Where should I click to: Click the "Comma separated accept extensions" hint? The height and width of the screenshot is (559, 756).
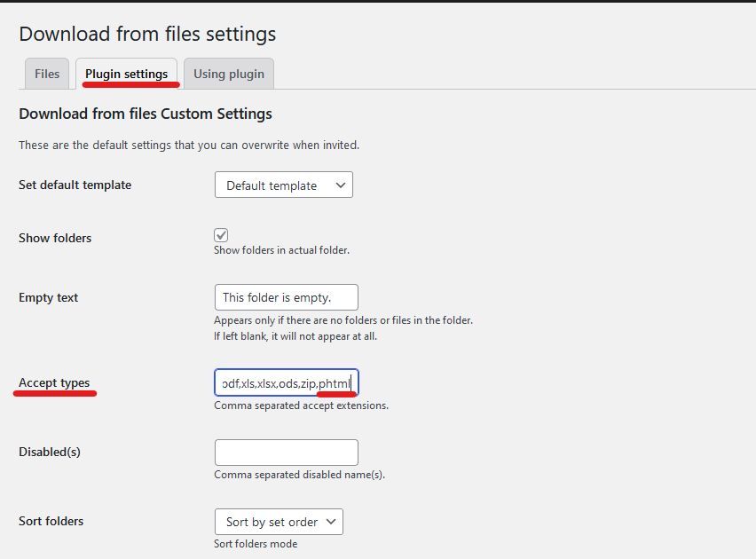pos(301,405)
